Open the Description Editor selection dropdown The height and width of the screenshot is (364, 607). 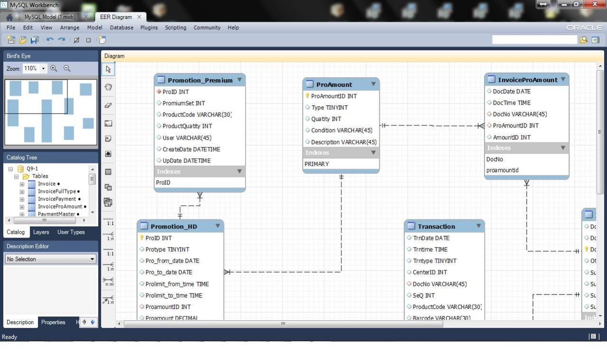coord(93,259)
